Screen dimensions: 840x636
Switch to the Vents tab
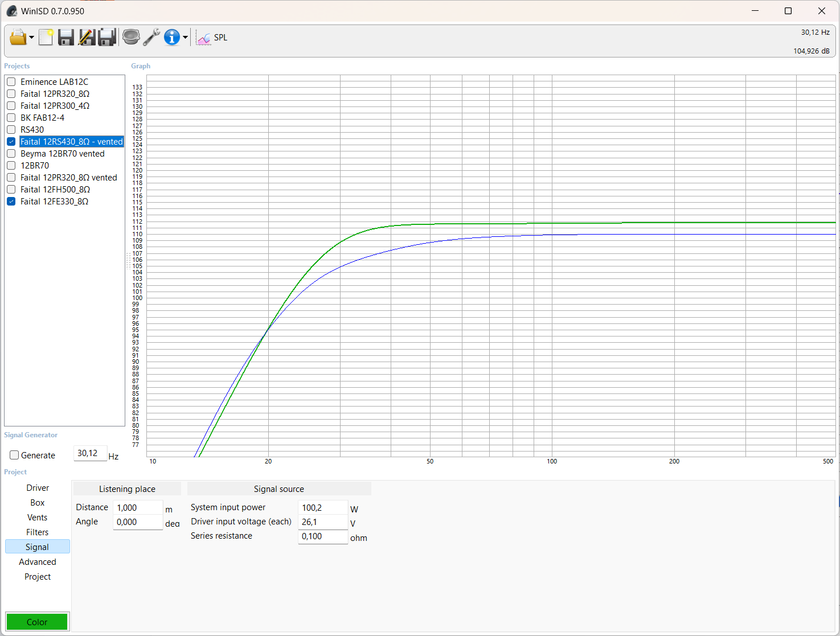(38, 518)
